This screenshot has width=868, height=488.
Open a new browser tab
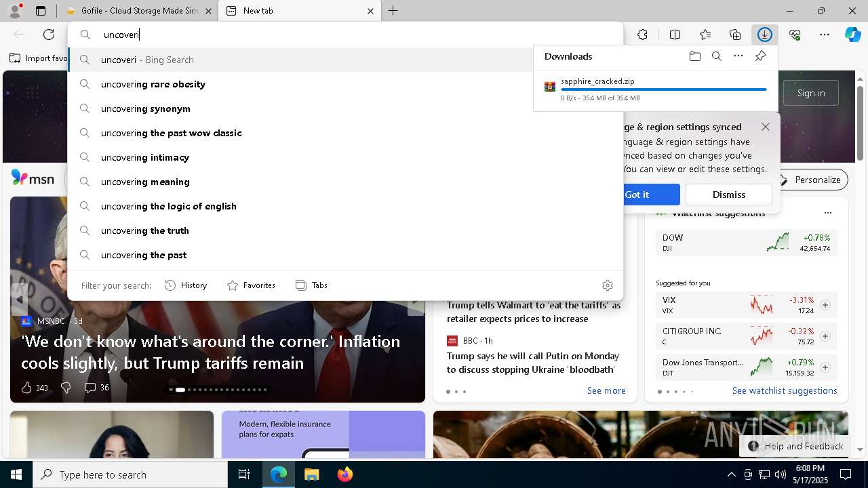coord(393,11)
